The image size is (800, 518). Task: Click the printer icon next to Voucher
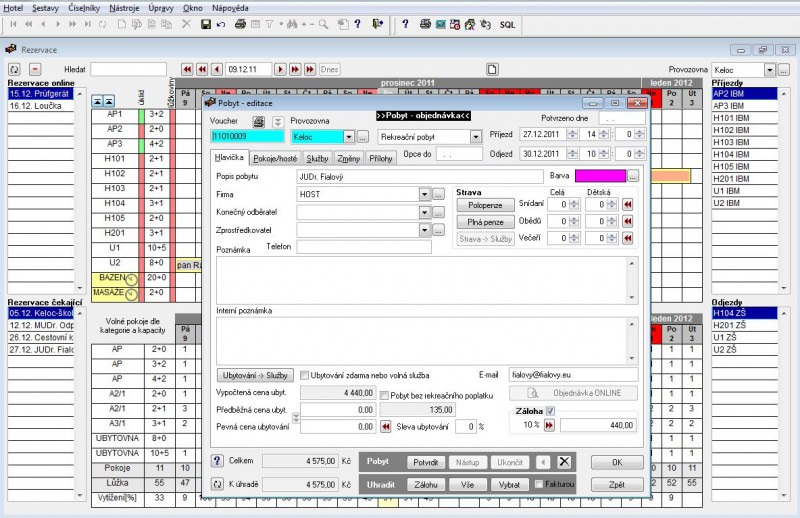pos(258,121)
